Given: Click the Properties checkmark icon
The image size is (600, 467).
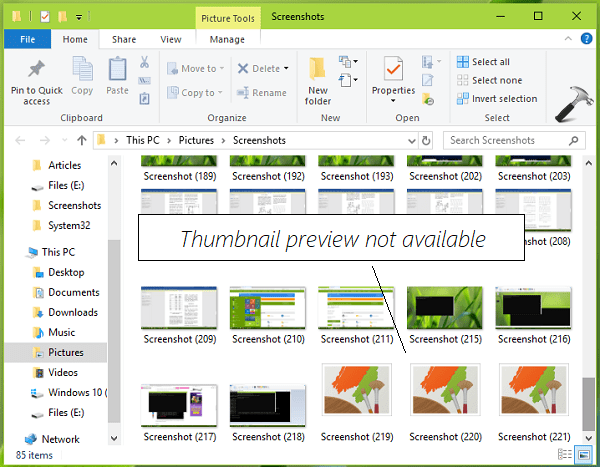Looking at the screenshot, I should point(393,68).
